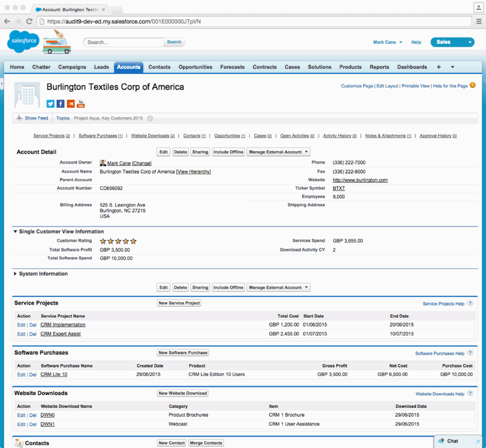Click question mark icon beside Website Downloads Help

470,393
